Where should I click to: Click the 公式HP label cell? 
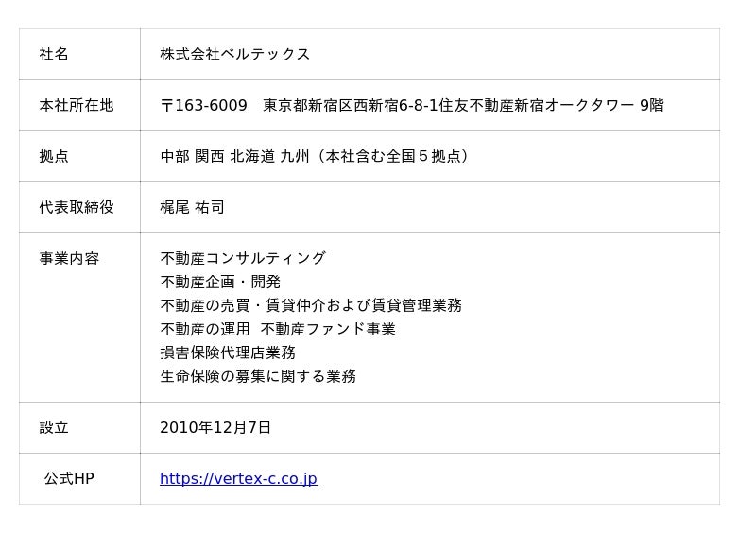[69, 479]
